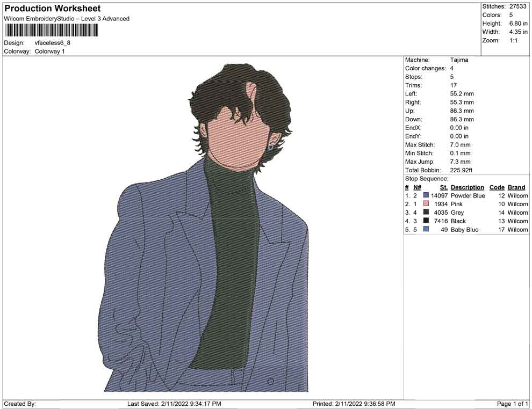The height and width of the screenshot is (409, 532).
Task: Click the Powder Blue color swatch
Action: pyautogui.click(x=426, y=195)
